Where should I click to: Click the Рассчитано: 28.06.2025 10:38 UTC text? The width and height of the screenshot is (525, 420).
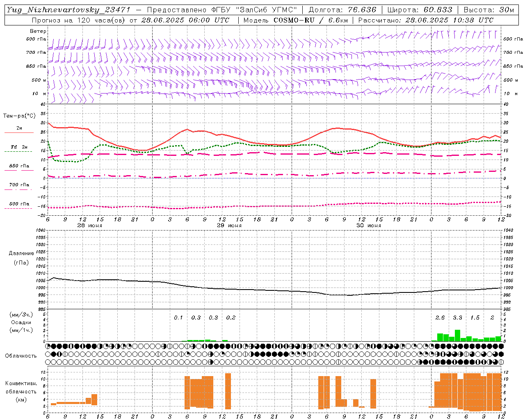[x=426, y=20]
